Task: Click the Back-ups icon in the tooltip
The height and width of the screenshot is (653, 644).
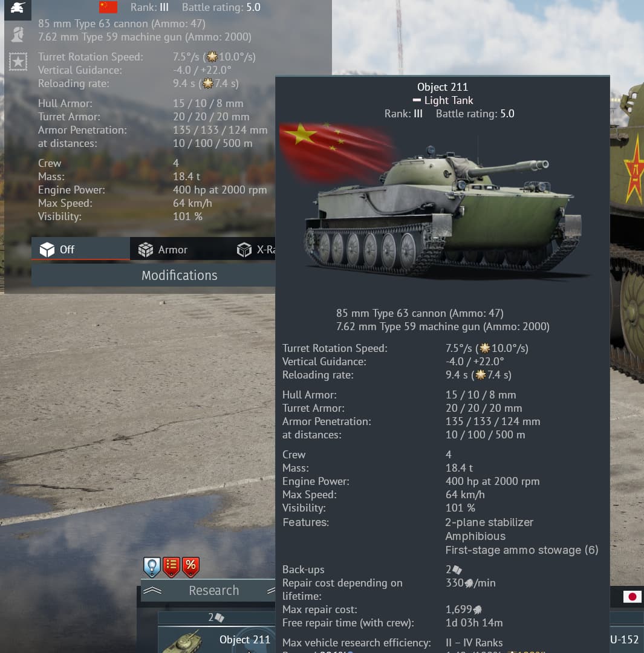Action: point(457,570)
